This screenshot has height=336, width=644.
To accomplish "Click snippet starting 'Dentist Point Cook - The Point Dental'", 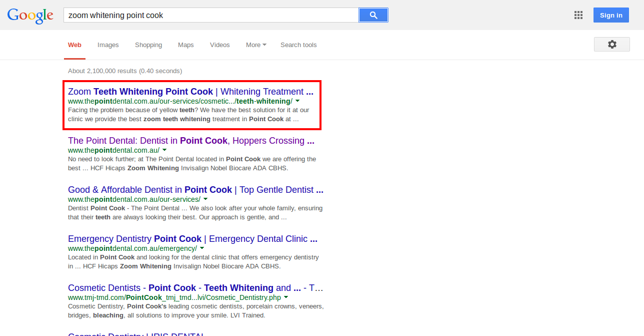I will point(195,213).
